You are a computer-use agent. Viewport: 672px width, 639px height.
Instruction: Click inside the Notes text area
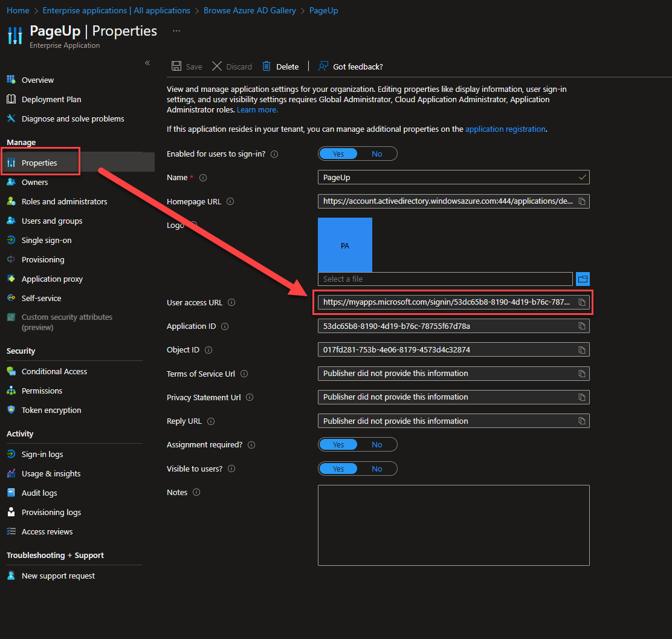point(453,525)
